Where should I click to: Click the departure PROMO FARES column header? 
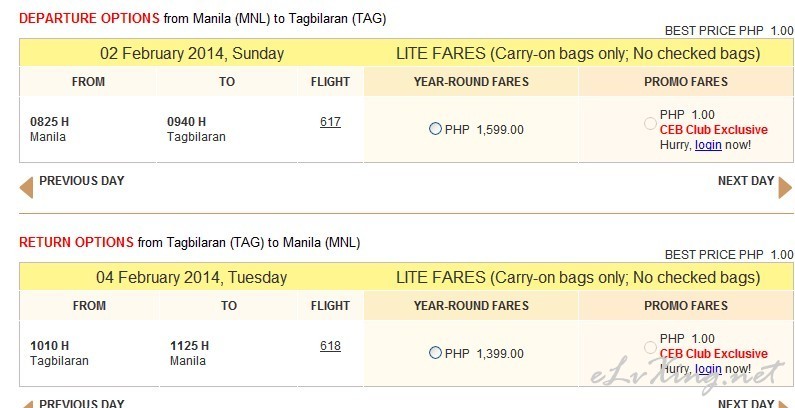tap(686, 82)
